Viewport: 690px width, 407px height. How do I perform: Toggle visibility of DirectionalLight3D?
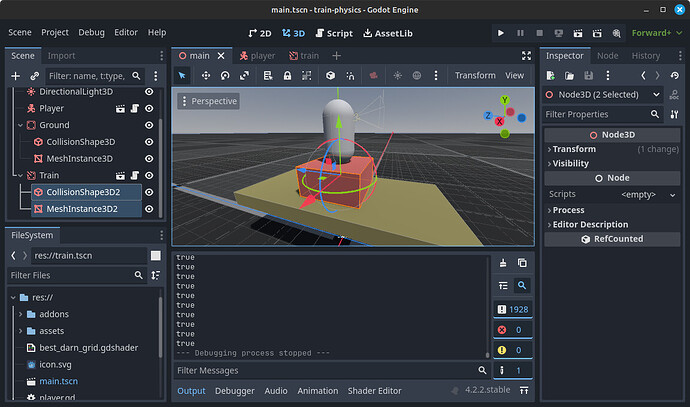coord(149,92)
